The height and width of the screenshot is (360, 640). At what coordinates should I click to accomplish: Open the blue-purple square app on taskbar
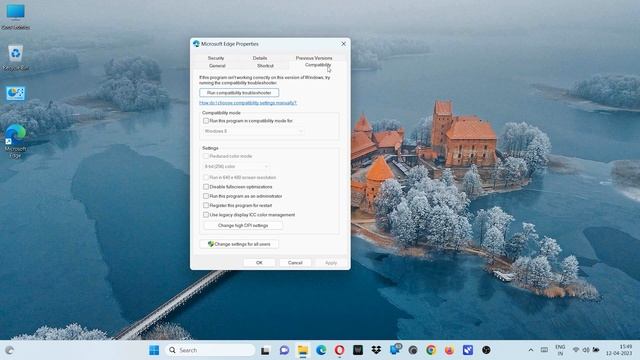(x=468, y=350)
